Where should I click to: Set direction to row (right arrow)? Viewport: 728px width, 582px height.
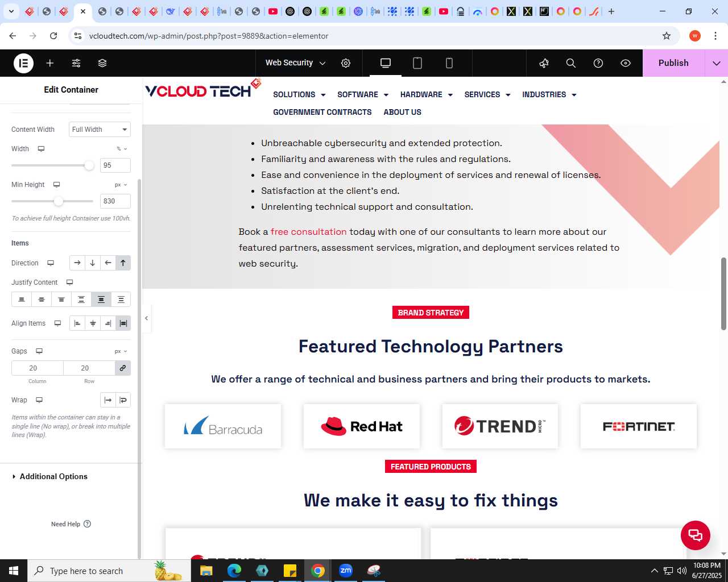(x=77, y=263)
